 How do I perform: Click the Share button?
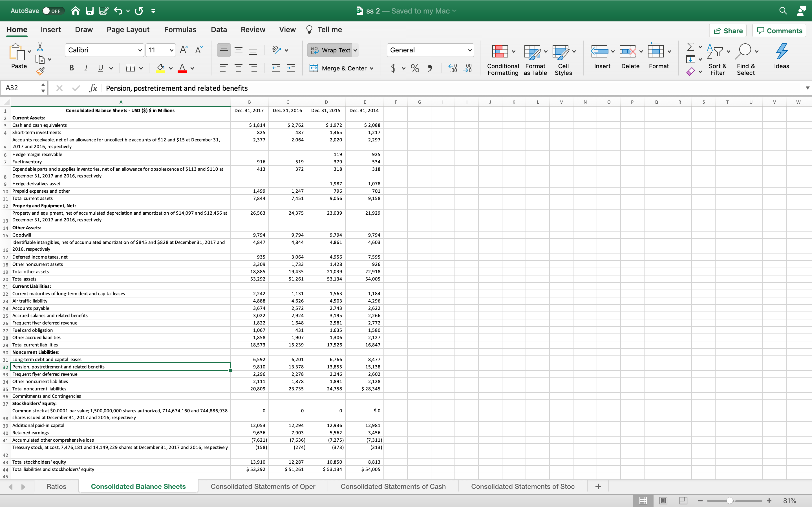pyautogui.click(x=728, y=30)
